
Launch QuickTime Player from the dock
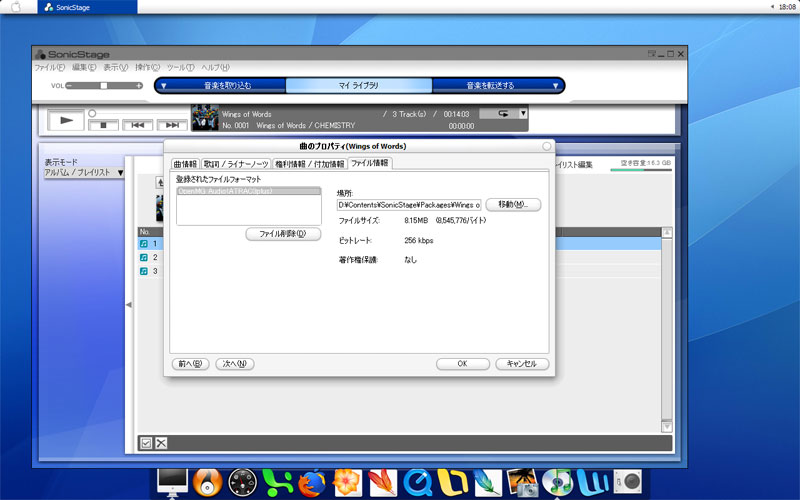(417, 483)
